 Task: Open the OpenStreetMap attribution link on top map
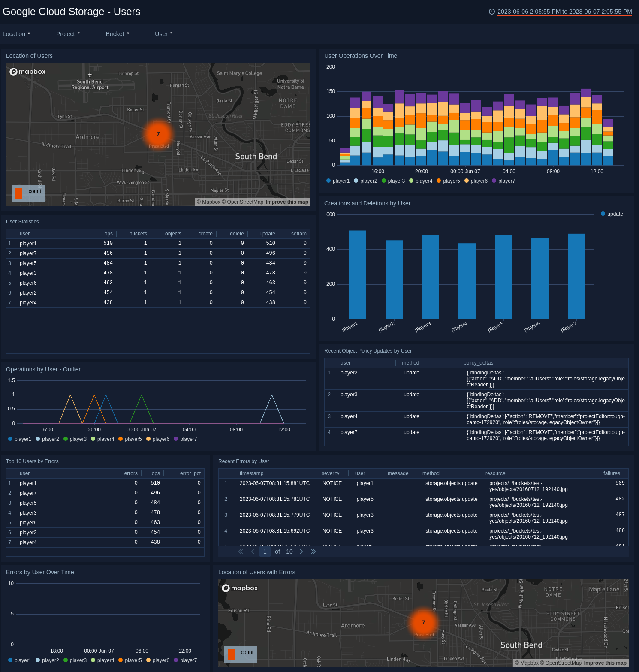(x=242, y=202)
